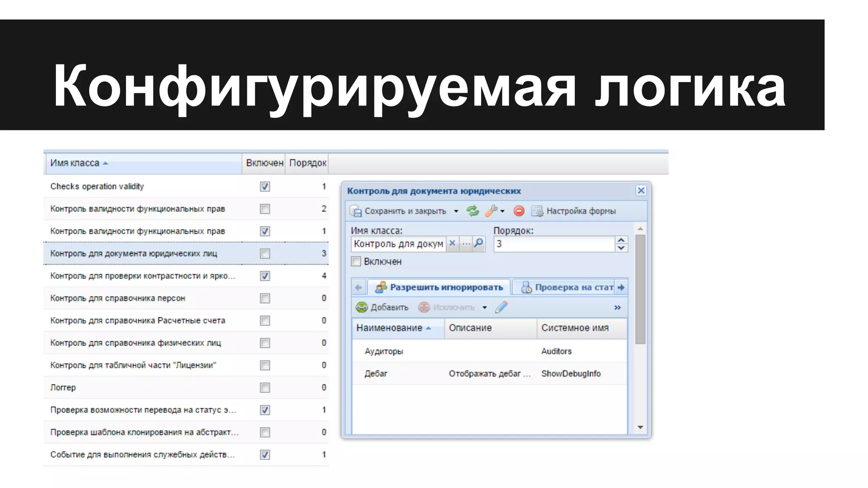Click the magnifier search icon in Имя класса
This screenshot has height=488, width=868.
click(x=479, y=243)
